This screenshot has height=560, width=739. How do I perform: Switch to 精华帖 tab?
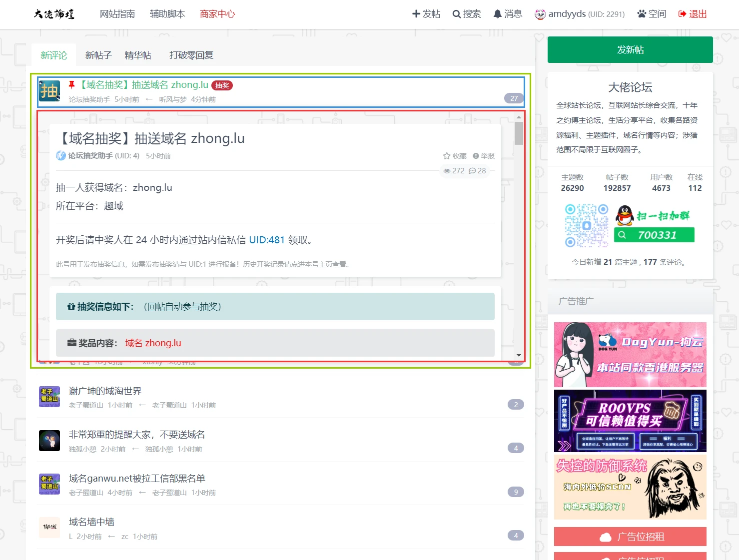pos(138,55)
